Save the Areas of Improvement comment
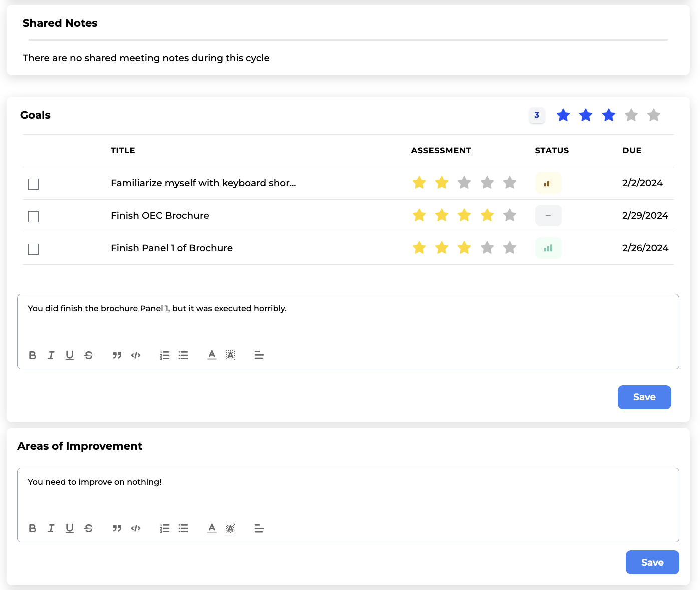 pos(652,562)
